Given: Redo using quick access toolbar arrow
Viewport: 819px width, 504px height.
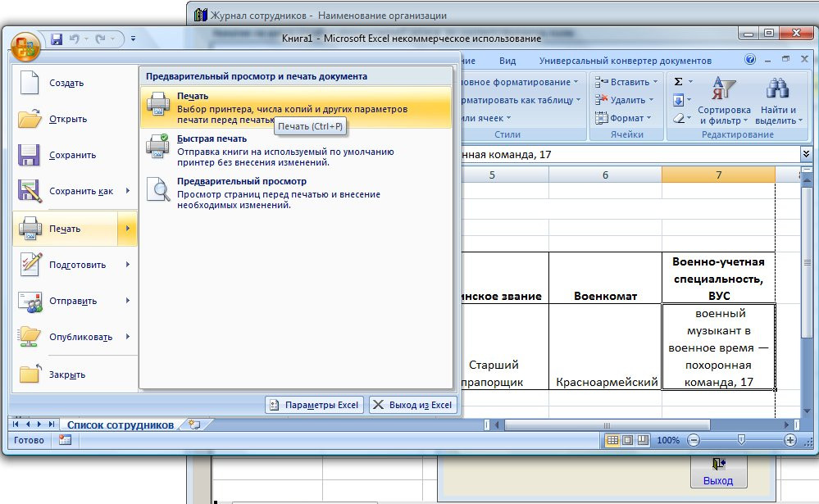Looking at the screenshot, I should [x=100, y=39].
